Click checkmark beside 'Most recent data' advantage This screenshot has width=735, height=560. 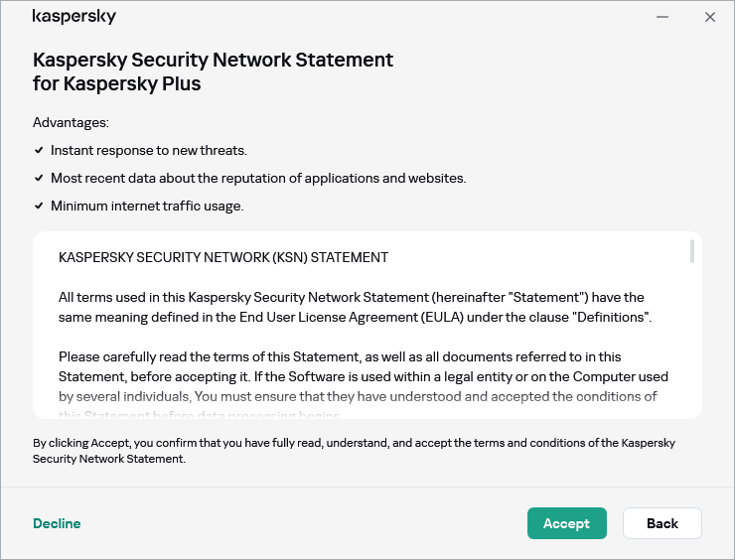39,179
